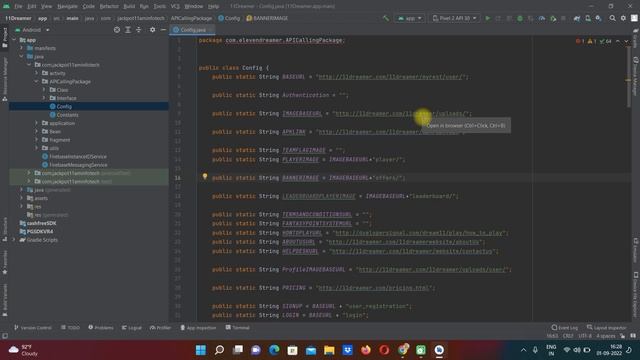Select cashfreeSDK module in tree
This screenshot has height=360, width=640.
coord(38,223)
